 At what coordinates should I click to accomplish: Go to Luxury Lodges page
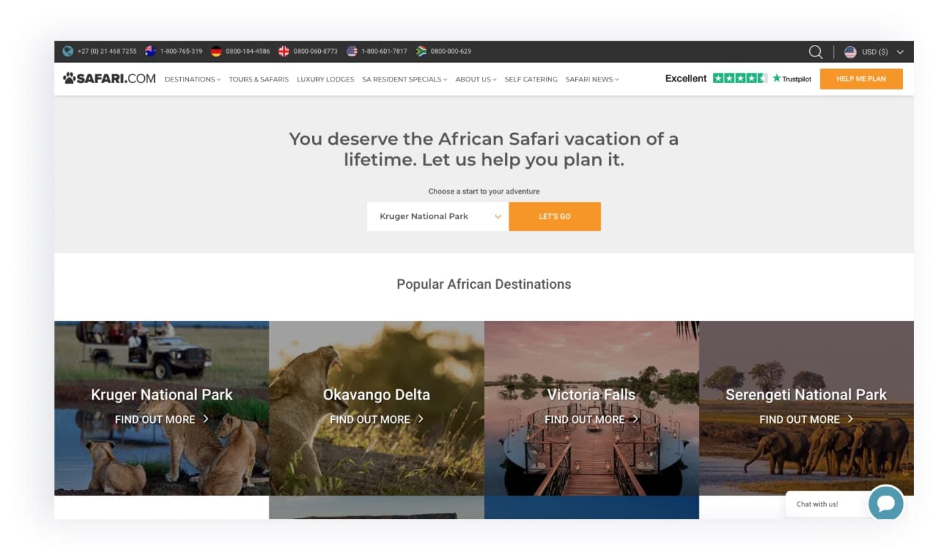(325, 80)
